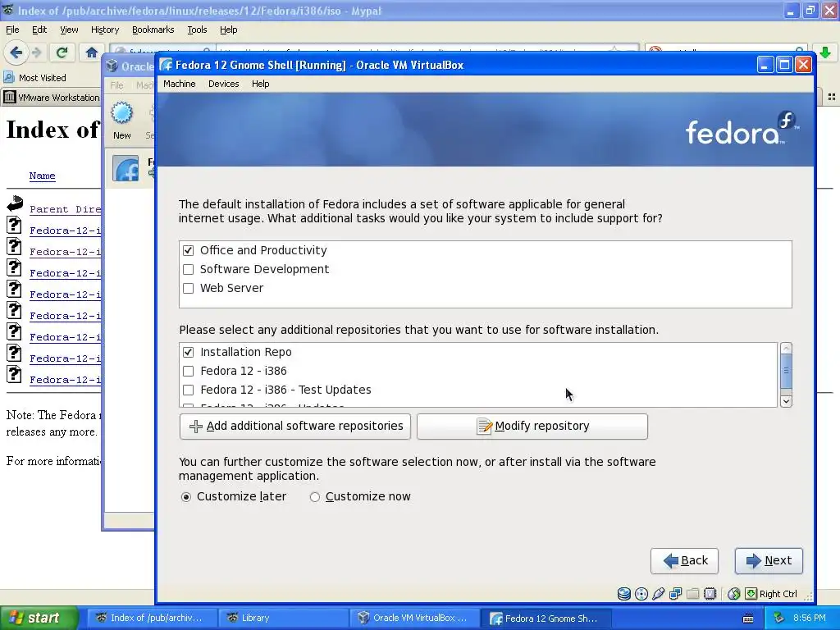The width and height of the screenshot is (840, 630).
Task: Uncheck Office and Productivity checkbox
Action: pos(188,250)
